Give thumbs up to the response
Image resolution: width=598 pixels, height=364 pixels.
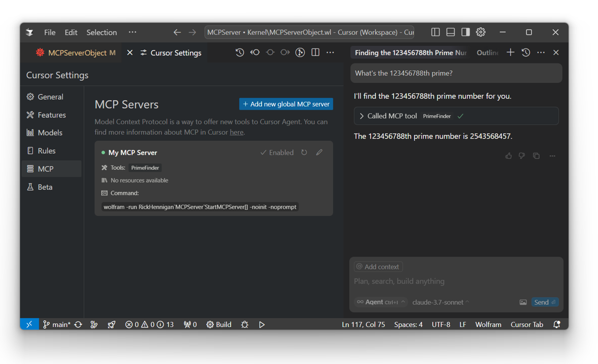(x=508, y=156)
